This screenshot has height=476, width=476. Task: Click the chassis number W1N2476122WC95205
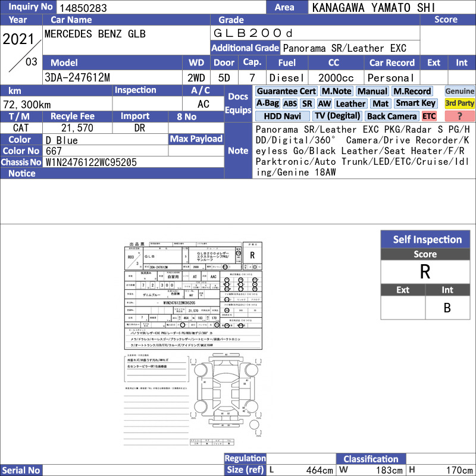pos(91,162)
